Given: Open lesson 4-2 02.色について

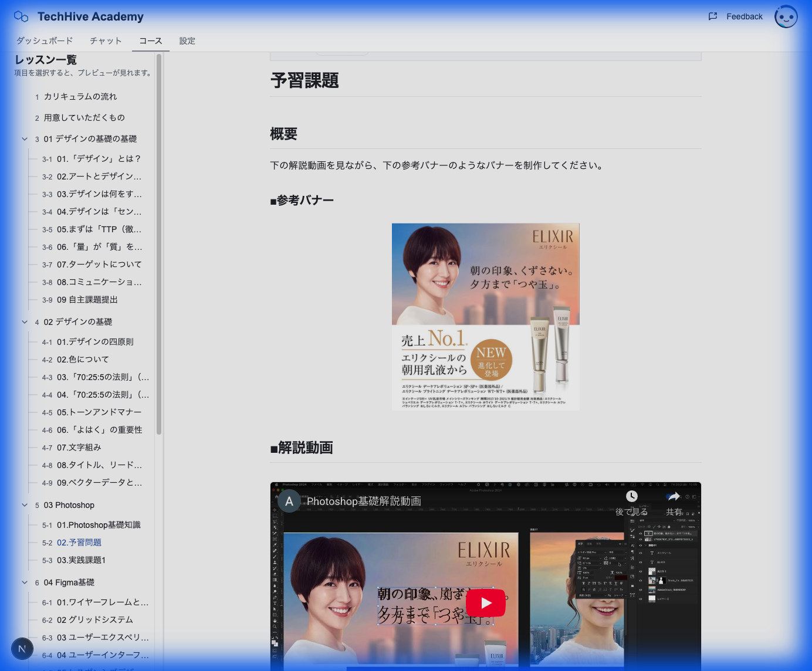Looking at the screenshot, I should [x=82, y=360].
